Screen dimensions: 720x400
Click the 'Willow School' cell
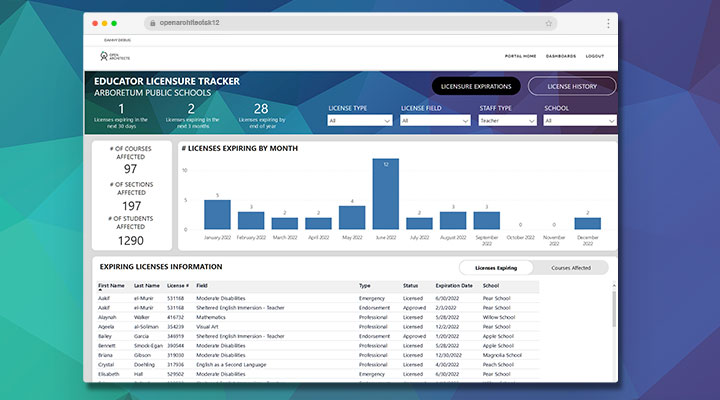(499, 317)
